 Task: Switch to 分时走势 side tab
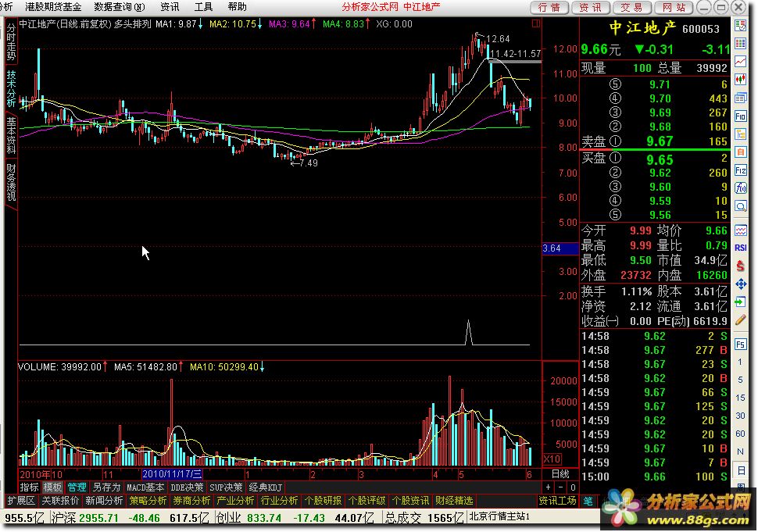[x=11, y=41]
